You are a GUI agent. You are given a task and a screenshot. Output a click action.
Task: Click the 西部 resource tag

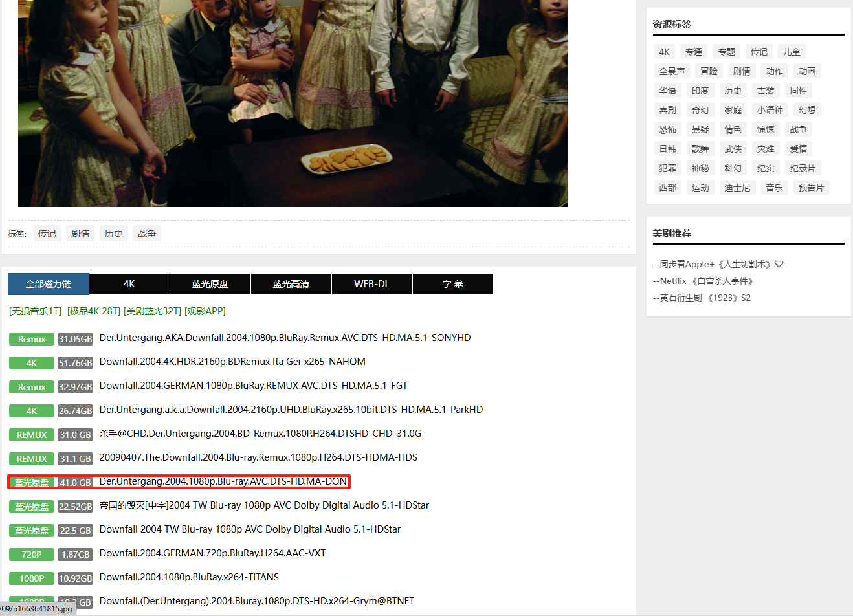coord(668,188)
